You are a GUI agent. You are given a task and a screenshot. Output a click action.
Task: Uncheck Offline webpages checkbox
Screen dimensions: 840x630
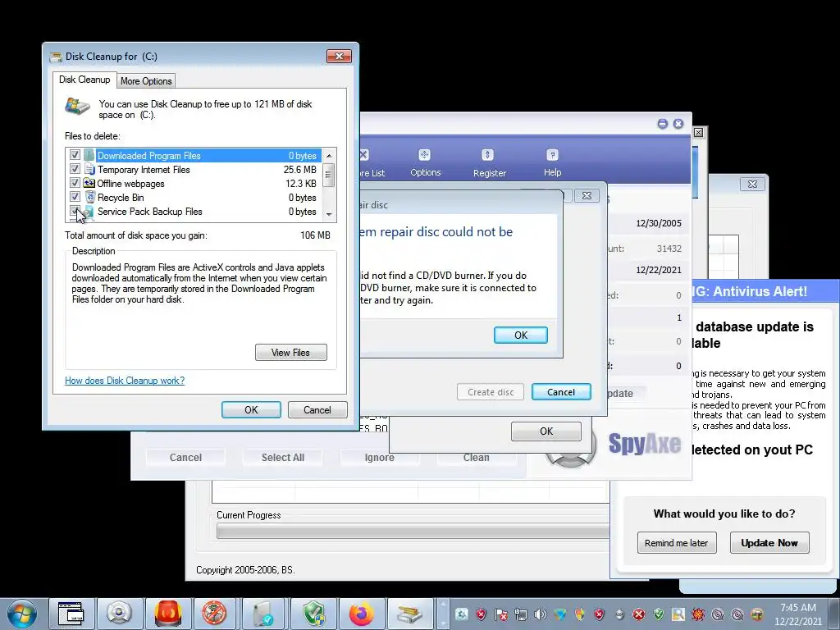[75, 183]
